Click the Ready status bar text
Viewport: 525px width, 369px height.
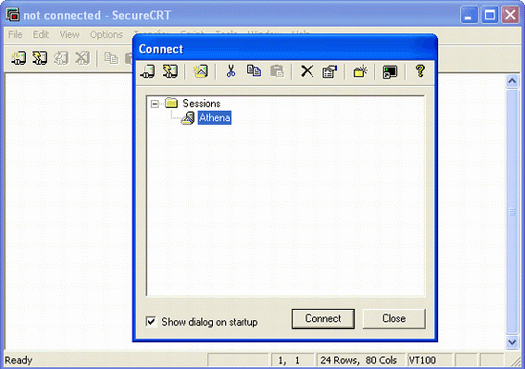click(x=18, y=360)
